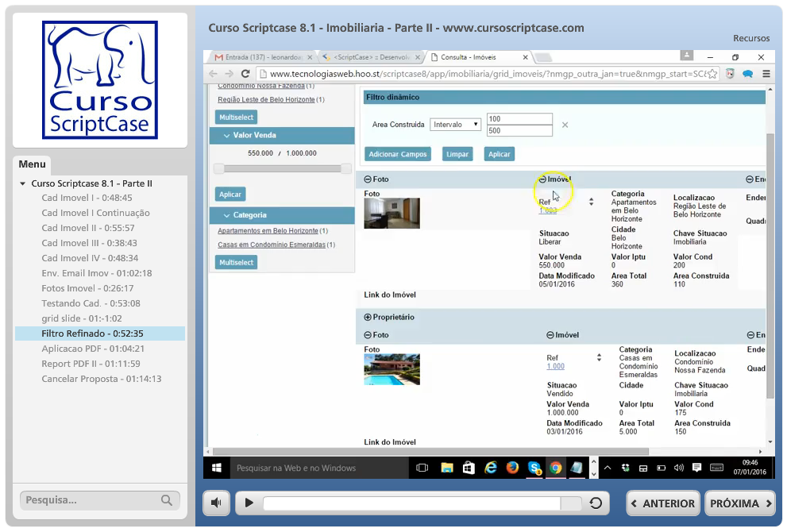Screen dimensions: 787x532
Task: Collapse the Valor Venda filter section
Action: click(x=226, y=136)
